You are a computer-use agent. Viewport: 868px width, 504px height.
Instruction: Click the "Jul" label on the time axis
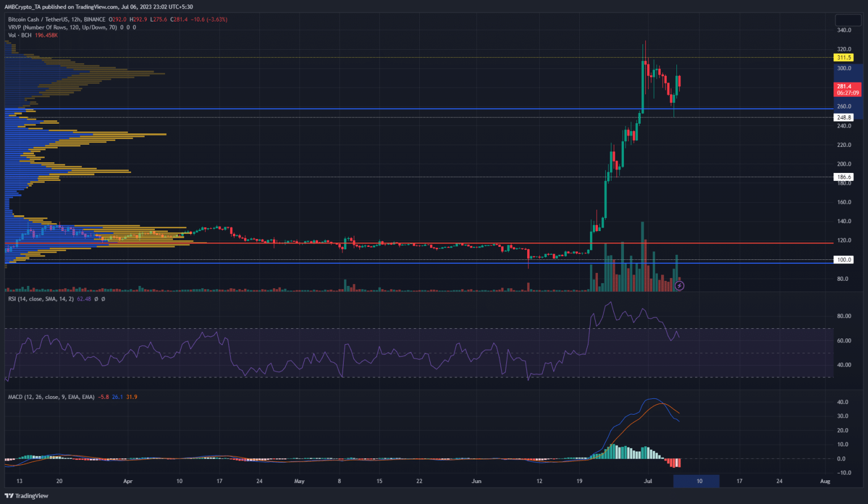pos(647,481)
